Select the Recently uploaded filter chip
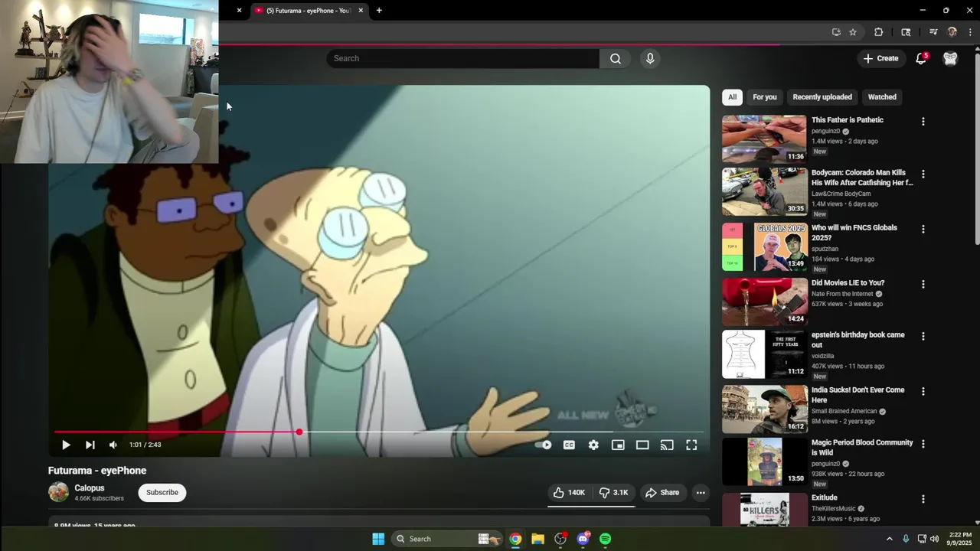This screenshot has width=980, height=551. (822, 97)
